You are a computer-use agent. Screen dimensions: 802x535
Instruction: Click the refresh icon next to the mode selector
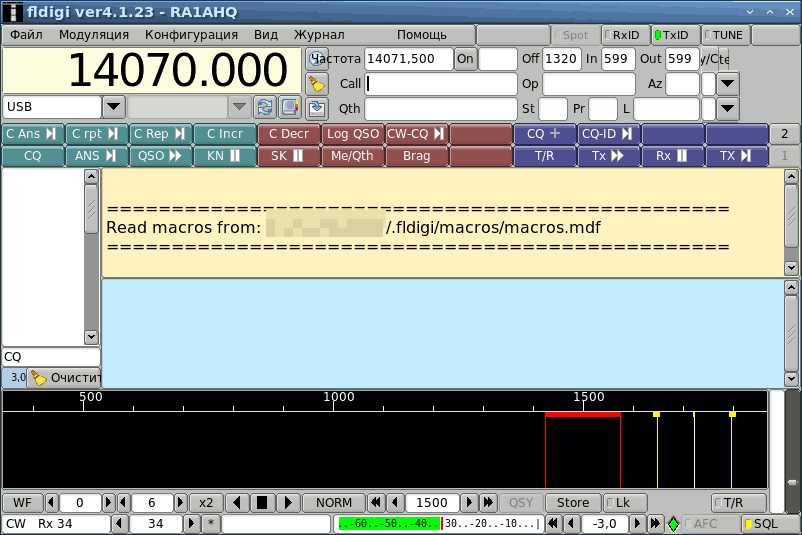[265, 107]
